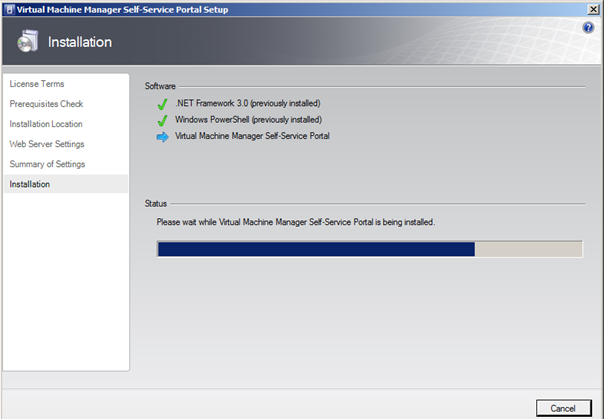
Task: Click the installation progress bar
Action: 370,249
